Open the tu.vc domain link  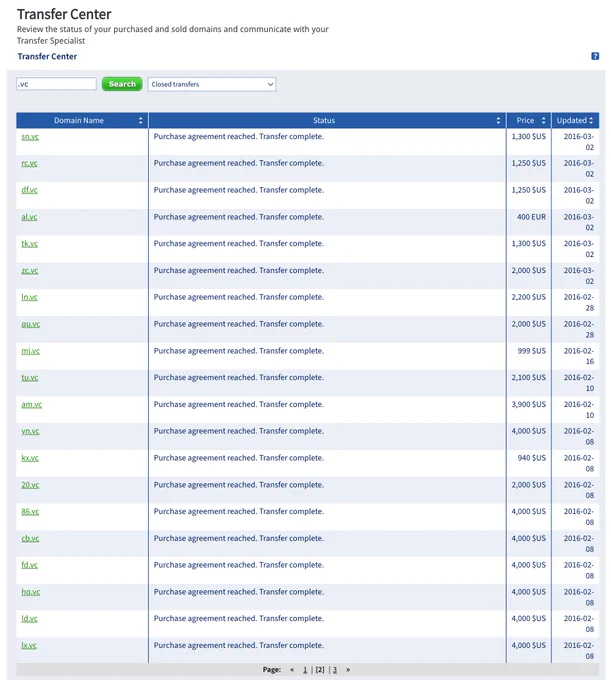click(x=29, y=378)
